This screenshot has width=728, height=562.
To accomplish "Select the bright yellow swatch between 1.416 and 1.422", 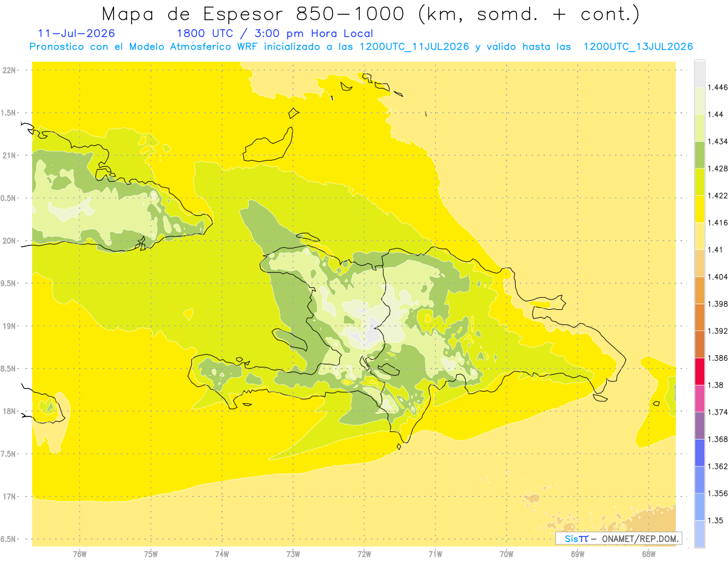I will [699, 209].
